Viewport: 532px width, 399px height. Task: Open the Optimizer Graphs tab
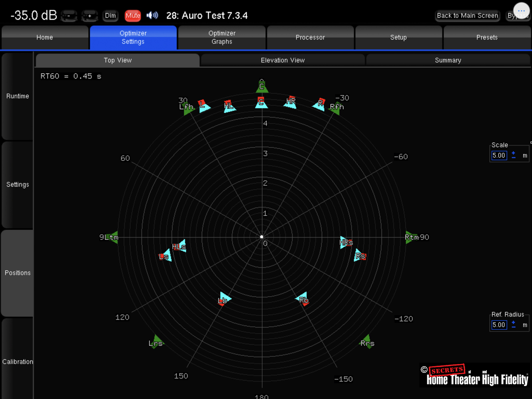pyautogui.click(x=222, y=37)
